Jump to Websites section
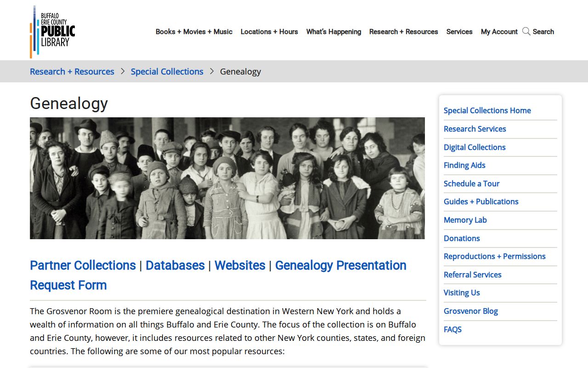This screenshot has width=588, height=368. (x=240, y=265)
